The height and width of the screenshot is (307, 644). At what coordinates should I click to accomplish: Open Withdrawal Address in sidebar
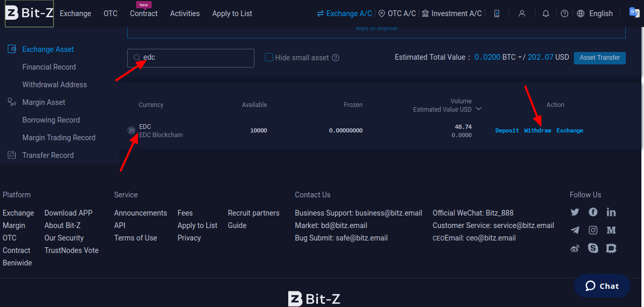coord(55,85)
